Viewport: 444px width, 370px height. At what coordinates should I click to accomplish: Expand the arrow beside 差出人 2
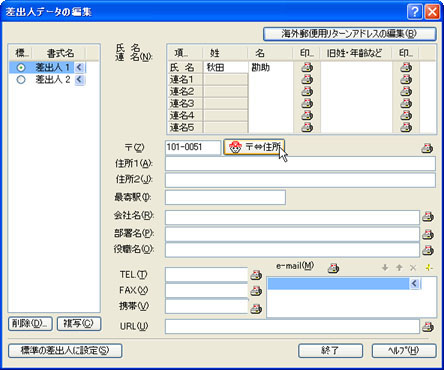pyautogui.click(x=79, y=80)
